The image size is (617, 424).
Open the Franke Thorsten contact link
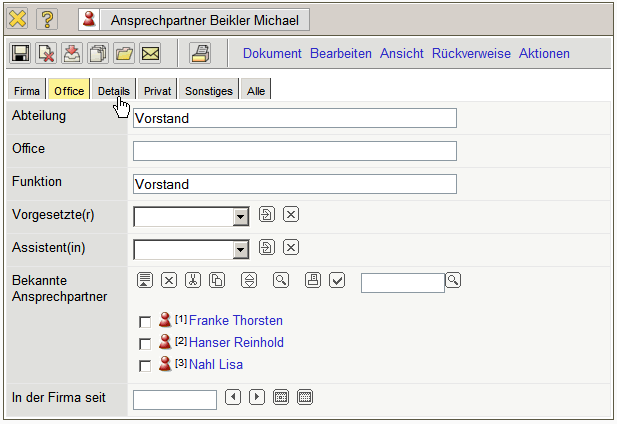click(235, 321)
